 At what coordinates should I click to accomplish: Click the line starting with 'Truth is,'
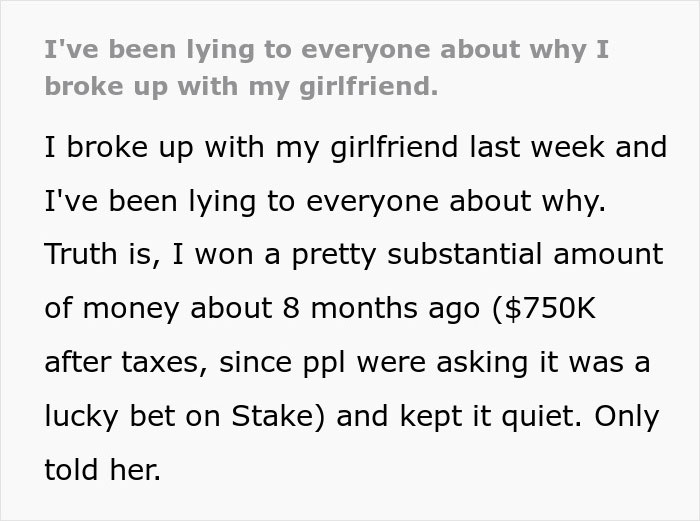(354, 254)
